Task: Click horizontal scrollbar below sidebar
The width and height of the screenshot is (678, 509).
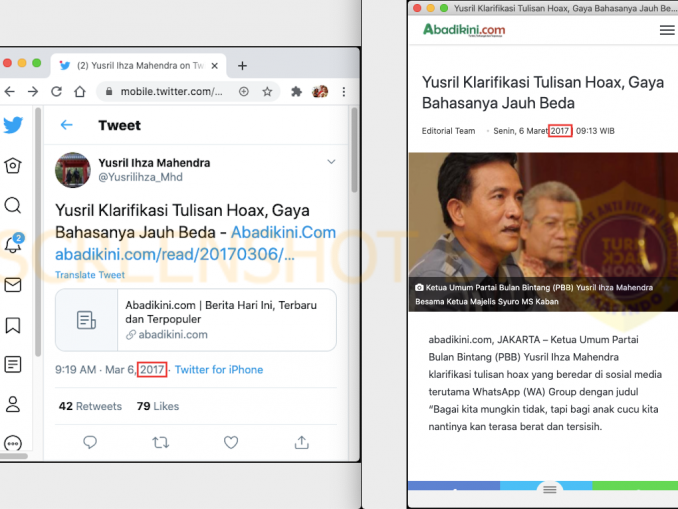Action: 14,456
